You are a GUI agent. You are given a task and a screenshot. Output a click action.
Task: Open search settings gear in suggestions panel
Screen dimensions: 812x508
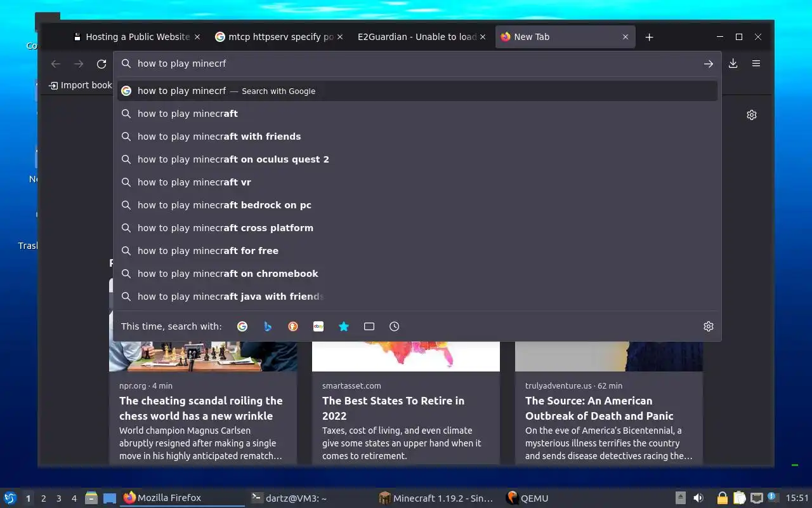click(x=709, y=326)
